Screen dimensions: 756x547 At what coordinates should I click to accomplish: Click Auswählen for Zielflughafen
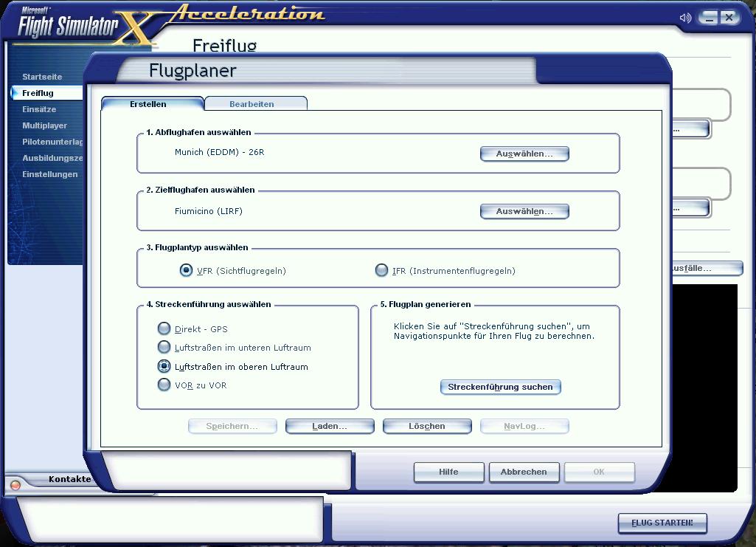point(524,211)
